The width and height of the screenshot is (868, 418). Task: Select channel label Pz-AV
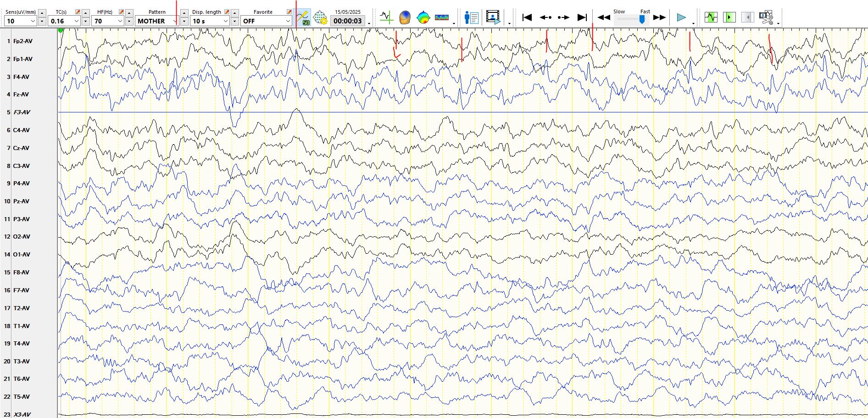point(21,201)
